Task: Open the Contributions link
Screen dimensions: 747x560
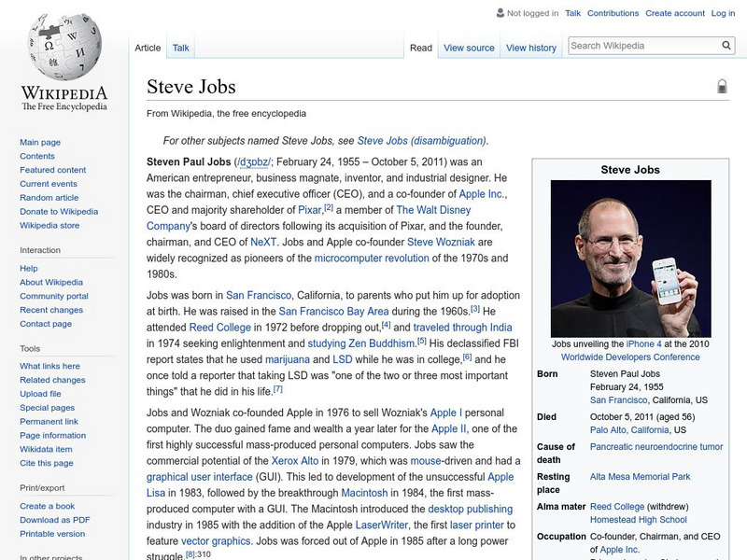Action: pos(613,13)
